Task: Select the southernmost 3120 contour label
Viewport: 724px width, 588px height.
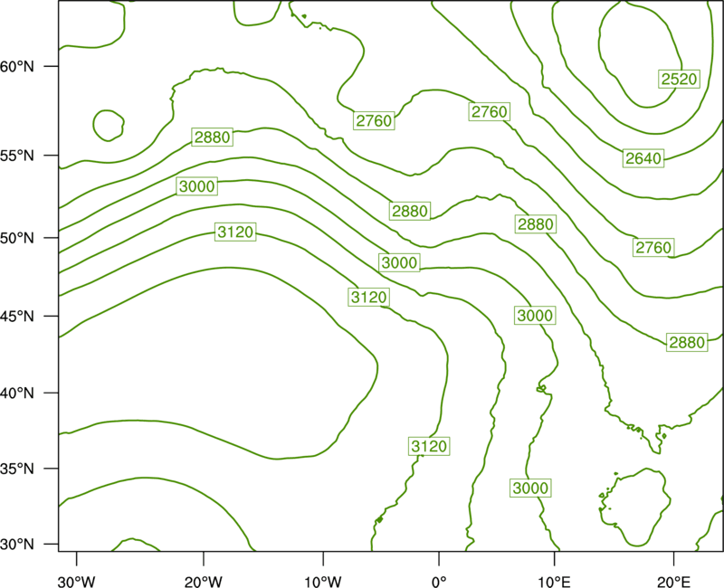Action: (x=429, y=446)
